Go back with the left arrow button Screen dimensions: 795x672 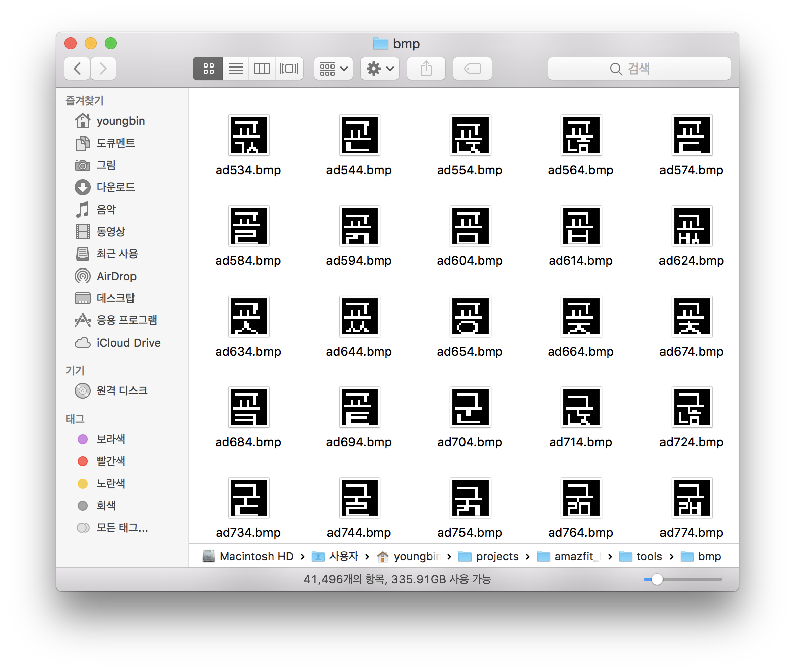tap(78, 69)
